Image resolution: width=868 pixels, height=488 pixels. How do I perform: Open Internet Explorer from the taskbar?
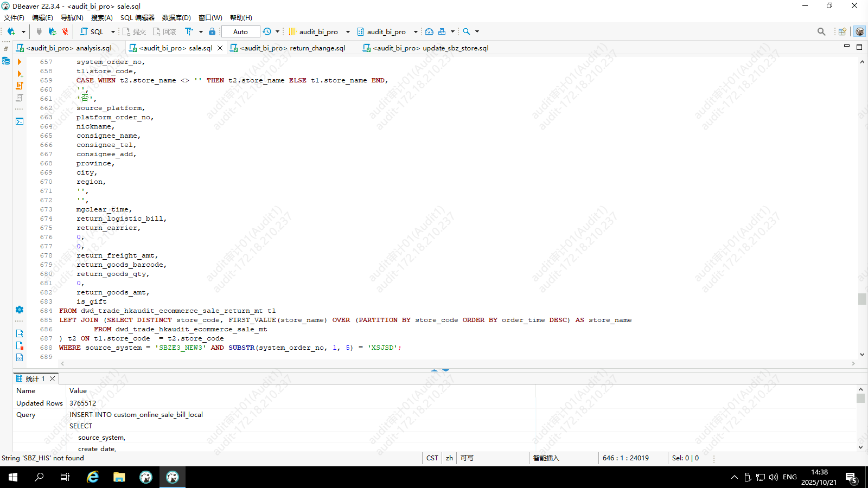pyautogui.click(x=93, y=477)
